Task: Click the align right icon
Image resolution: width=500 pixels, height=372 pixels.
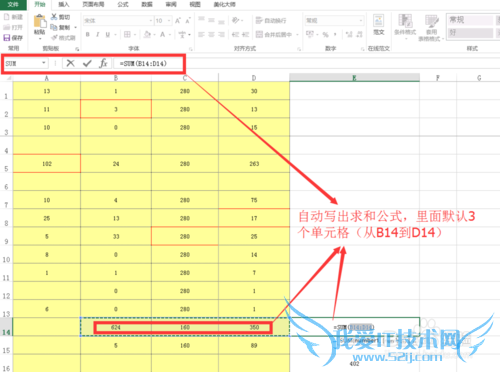Action: [221, 34]
